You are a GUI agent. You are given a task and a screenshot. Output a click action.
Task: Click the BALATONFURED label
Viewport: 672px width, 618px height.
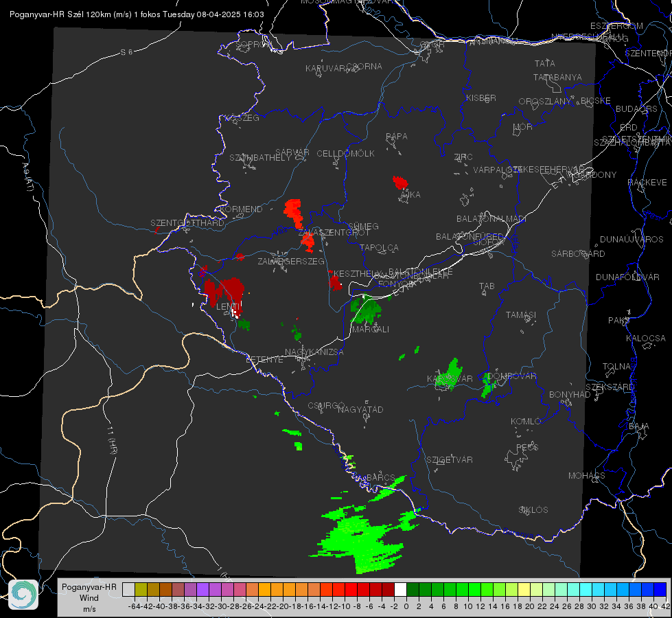pyautogui.click(x=470, y=237)
